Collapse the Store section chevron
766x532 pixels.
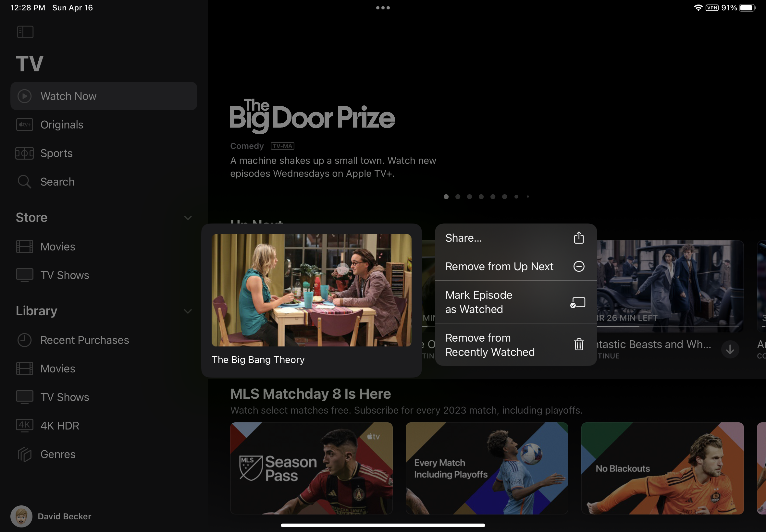(188, 218)
